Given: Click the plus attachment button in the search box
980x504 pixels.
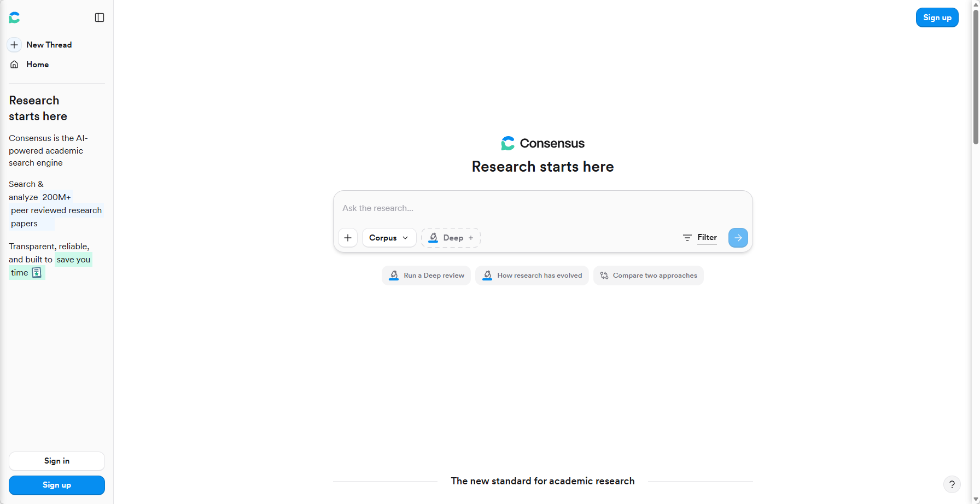Looking at the screenshot, I should click(348, 238).
